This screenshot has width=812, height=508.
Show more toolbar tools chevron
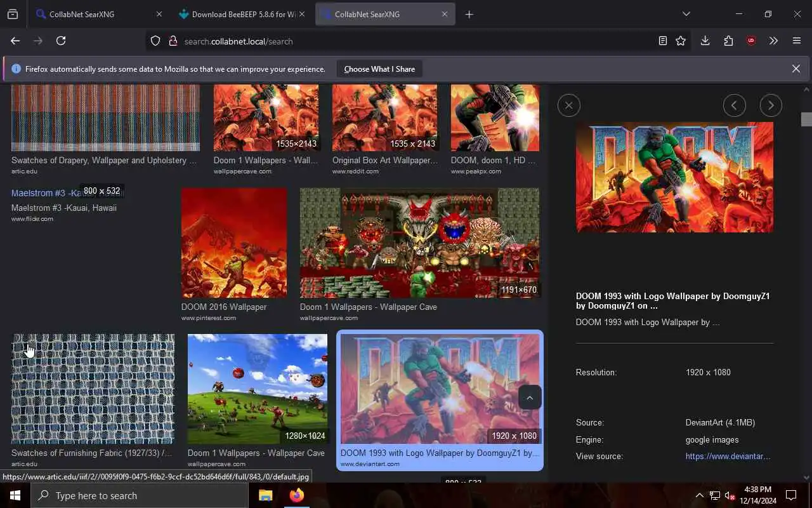(x=773, y=41)
